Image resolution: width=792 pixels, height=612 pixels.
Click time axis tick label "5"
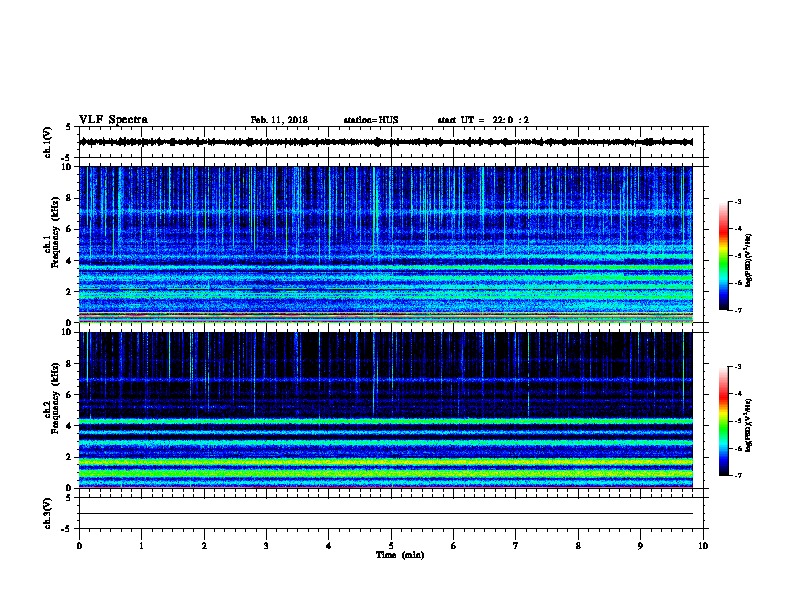click(x=391, y=546)
